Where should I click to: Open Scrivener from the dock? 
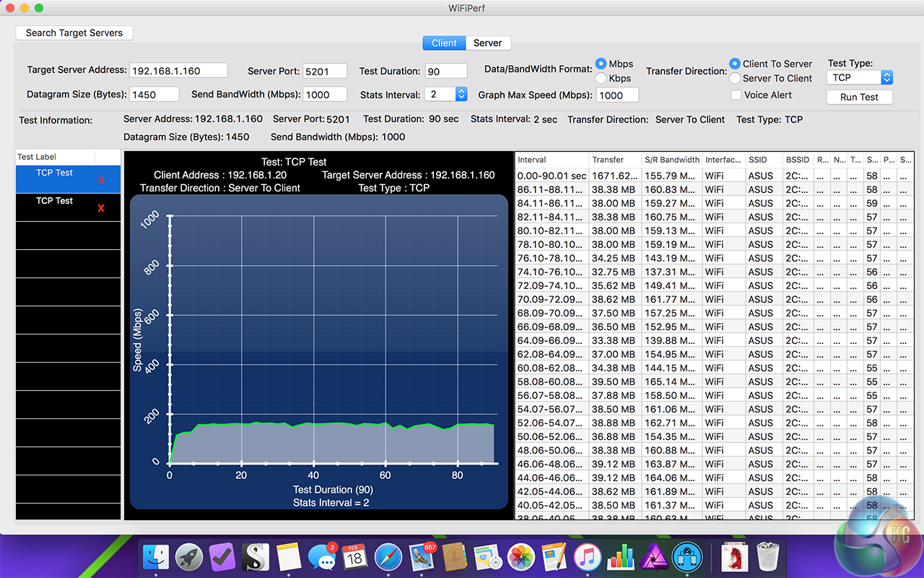tap(256, 557)
